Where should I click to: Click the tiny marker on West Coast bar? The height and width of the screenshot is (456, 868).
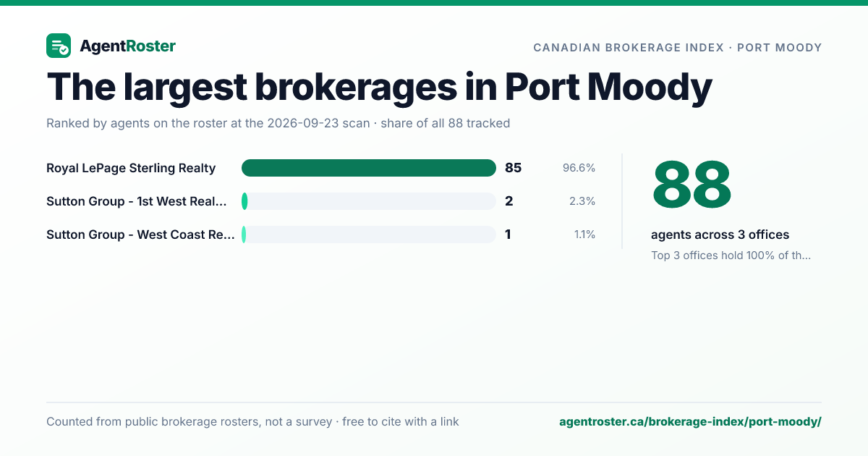point(244,235)
